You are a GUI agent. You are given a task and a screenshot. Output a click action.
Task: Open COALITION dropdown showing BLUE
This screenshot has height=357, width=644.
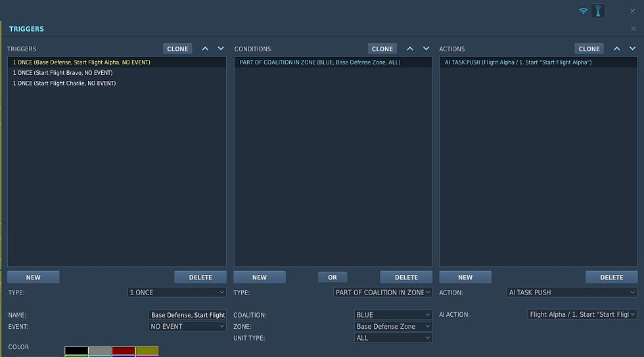coord(393,315)
